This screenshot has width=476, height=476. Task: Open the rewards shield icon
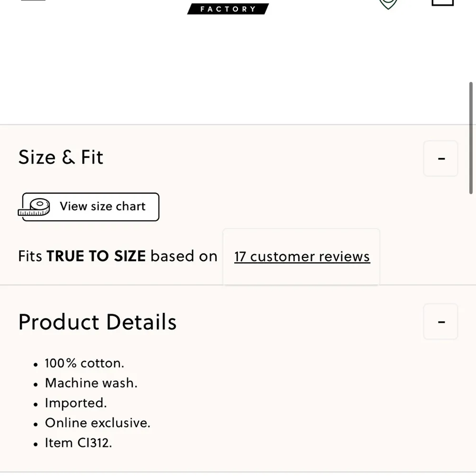coord(387,2)
